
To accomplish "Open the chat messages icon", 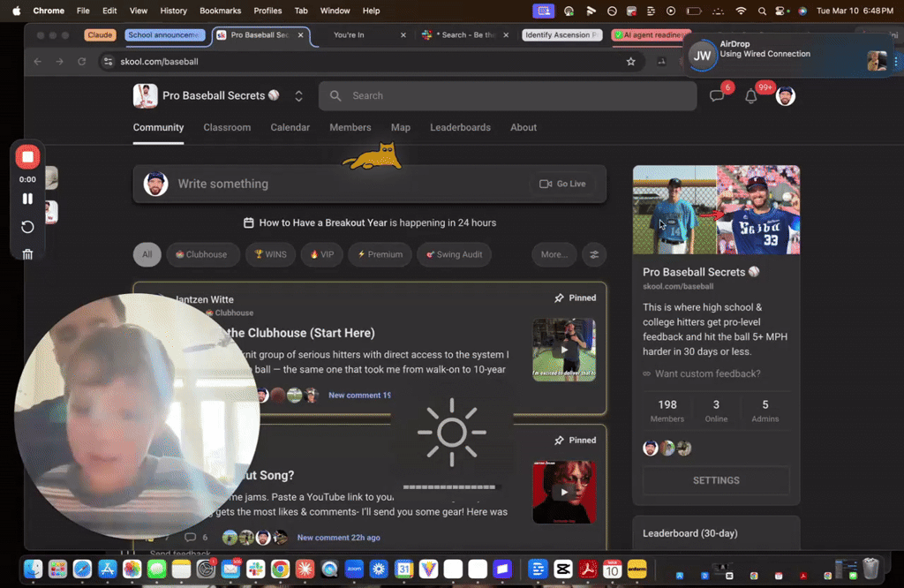I will coord(717,95).
